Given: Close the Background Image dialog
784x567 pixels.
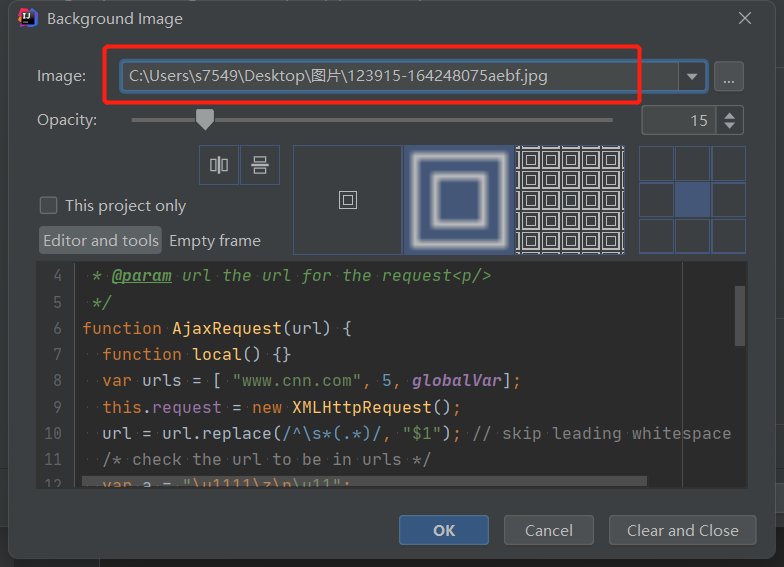Looking at the screenshot, I should tap(745, 18).
